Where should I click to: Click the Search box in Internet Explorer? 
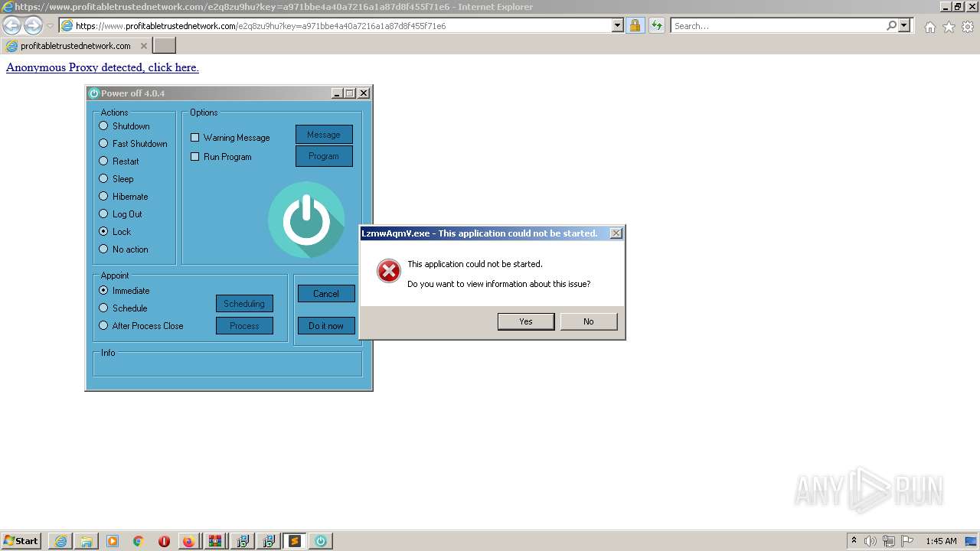[x=778, y=25]
